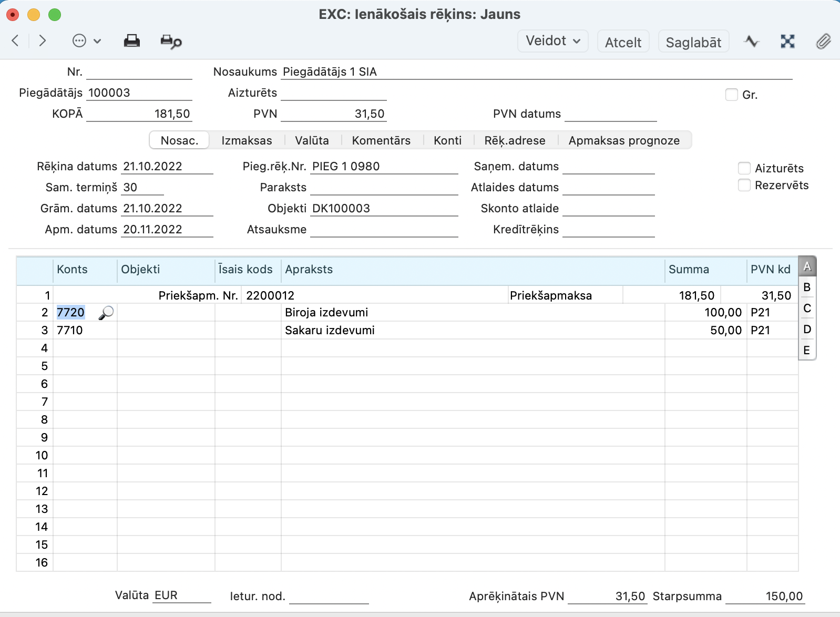Click the Paraksts input field
The image size is (840, 617).
pyautogui.click(x=384, y=188)
